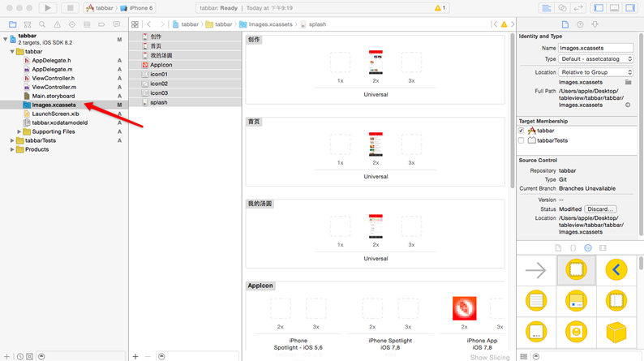This screenshot has height=361, width=644.
Task: Enable tabbarTests target membership checkbox
Action: coord(522,140)
